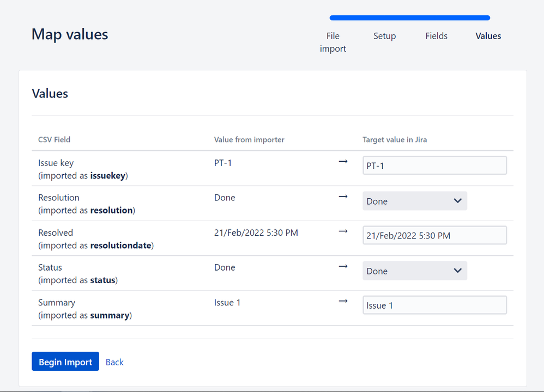Click the CSV Field column header
Viewport: 544px width, 392px height.
[x=54, y=140]
